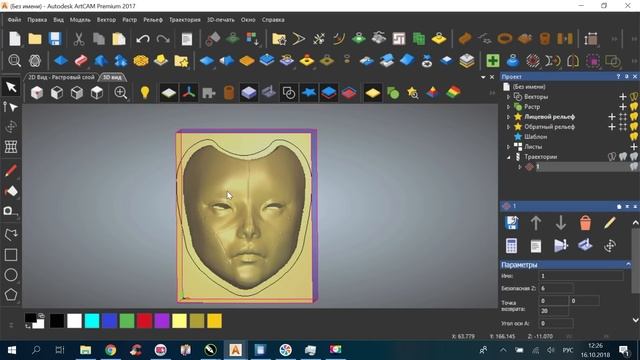Open toolpath calculator icon
Screen dimensions: 640x360
511,246
